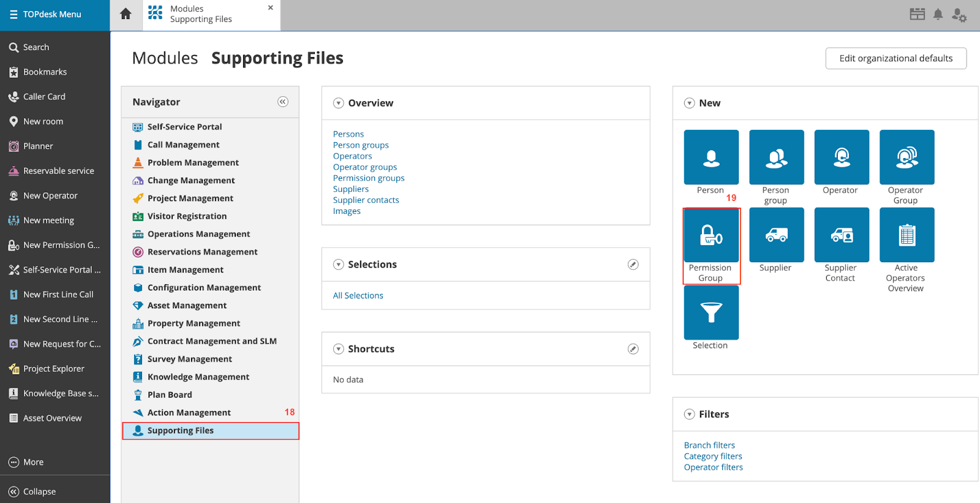Open Branch filters link
The height and width of the screenshot is (503, 980).
(709, 445)
